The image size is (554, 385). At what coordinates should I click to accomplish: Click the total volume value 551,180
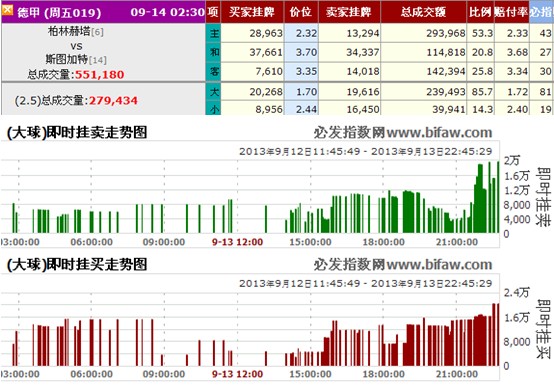point(99,75)
